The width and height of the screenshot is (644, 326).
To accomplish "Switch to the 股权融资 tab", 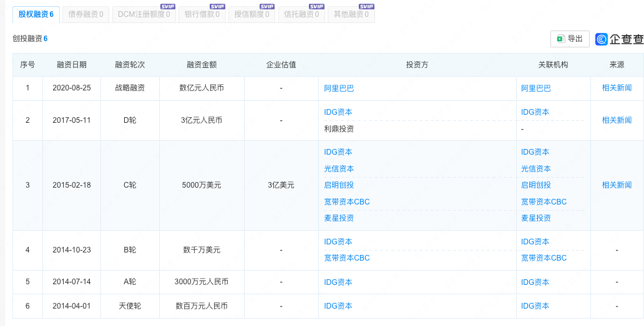I will [36, 14].
